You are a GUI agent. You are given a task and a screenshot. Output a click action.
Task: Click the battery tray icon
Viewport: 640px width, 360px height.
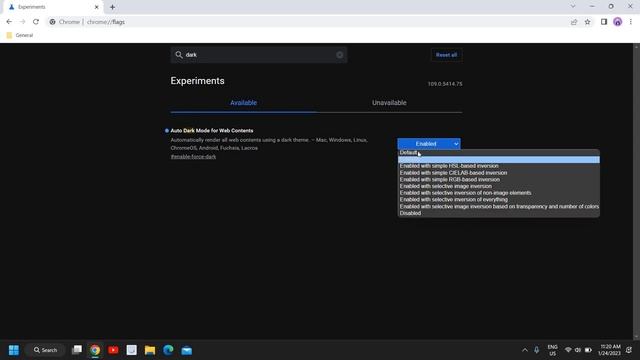pos(588,350)
